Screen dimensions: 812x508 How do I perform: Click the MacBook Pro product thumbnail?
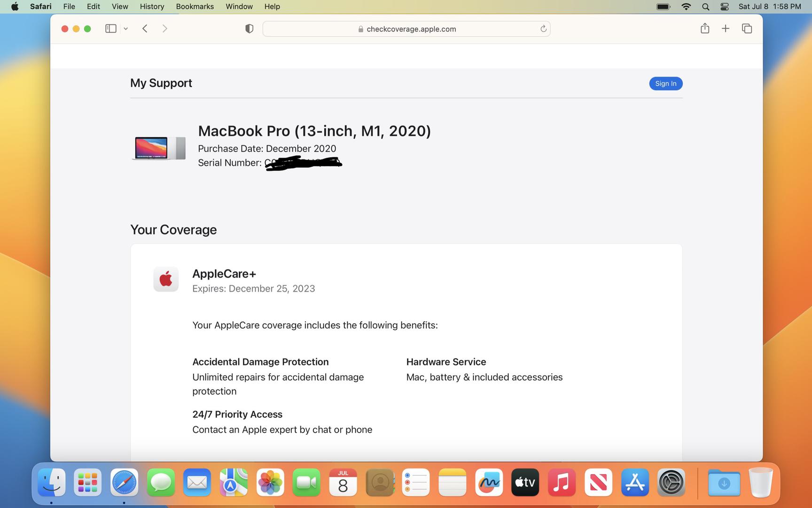point(159,148)
